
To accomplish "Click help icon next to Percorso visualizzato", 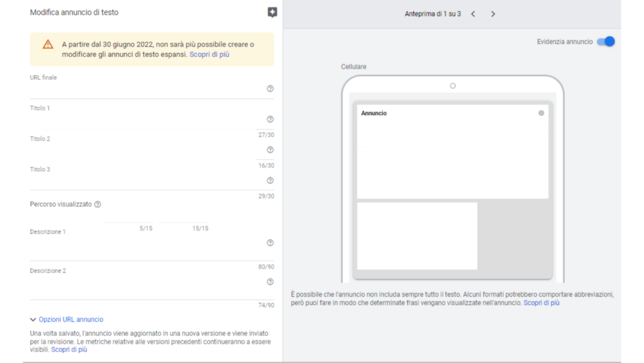I will coord(97,204).
